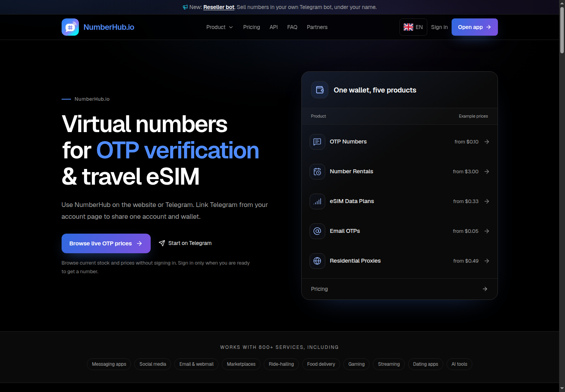The height and width of the screenshot is (392, 565).
Task: Expand the Product dropdown menu
Action: [220, 27]
